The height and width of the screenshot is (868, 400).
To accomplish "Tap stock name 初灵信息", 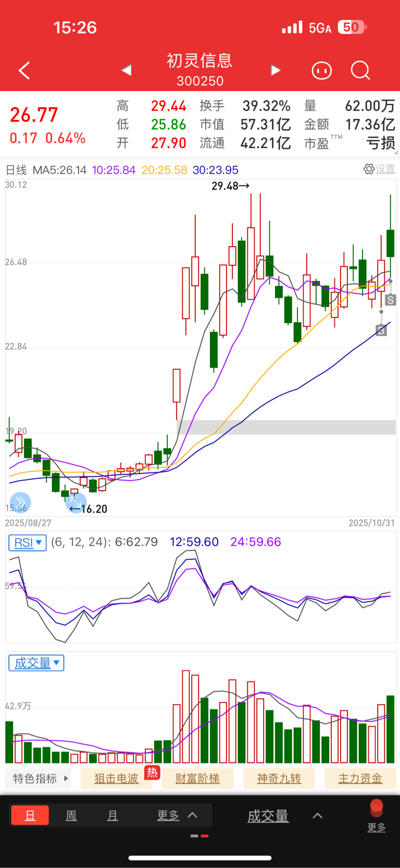I will pyautogui.click(x=199, y=60).
